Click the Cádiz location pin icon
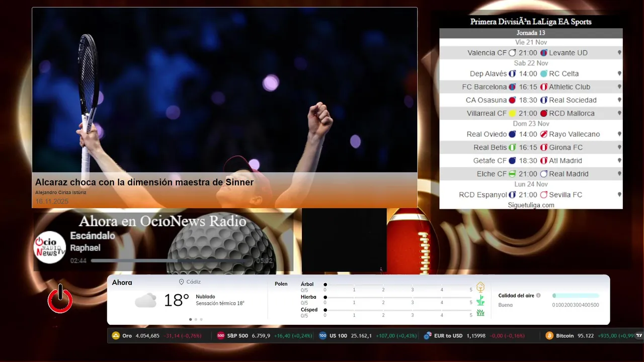 [x=182, y=282]
